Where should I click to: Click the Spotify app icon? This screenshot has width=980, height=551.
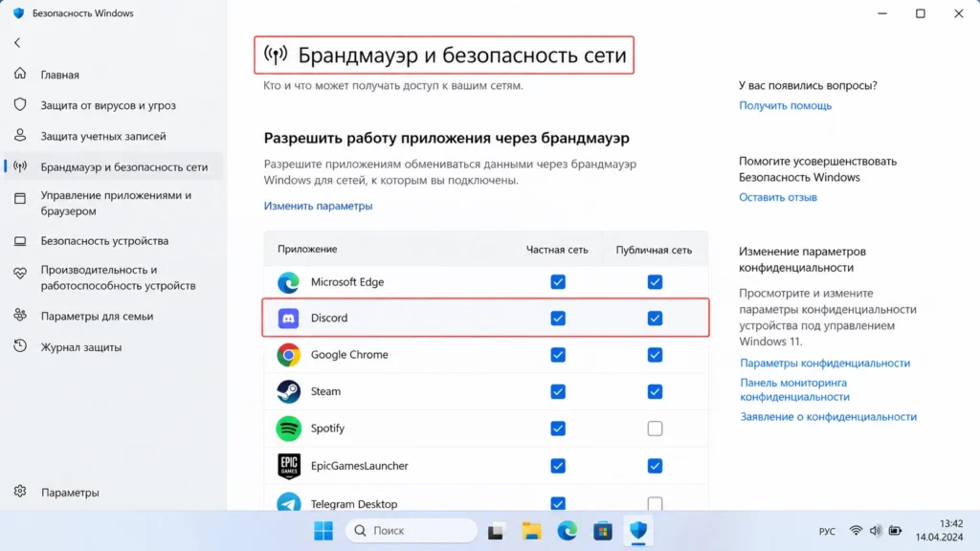[288, 429]
